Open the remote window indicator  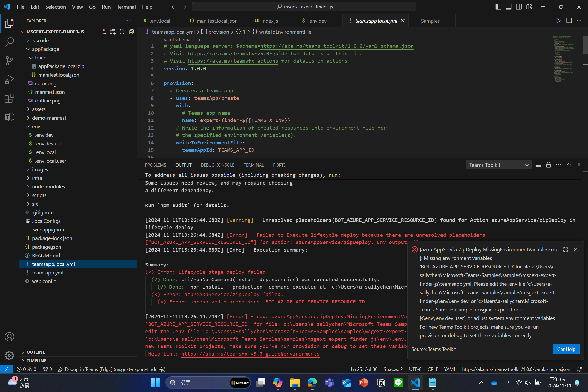tap(7, 369)
